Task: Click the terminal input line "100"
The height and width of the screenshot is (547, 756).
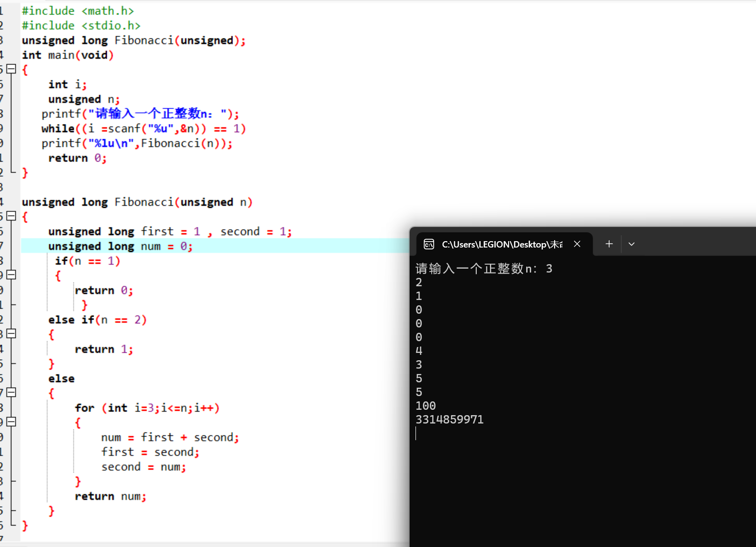Action: (426, 406)
